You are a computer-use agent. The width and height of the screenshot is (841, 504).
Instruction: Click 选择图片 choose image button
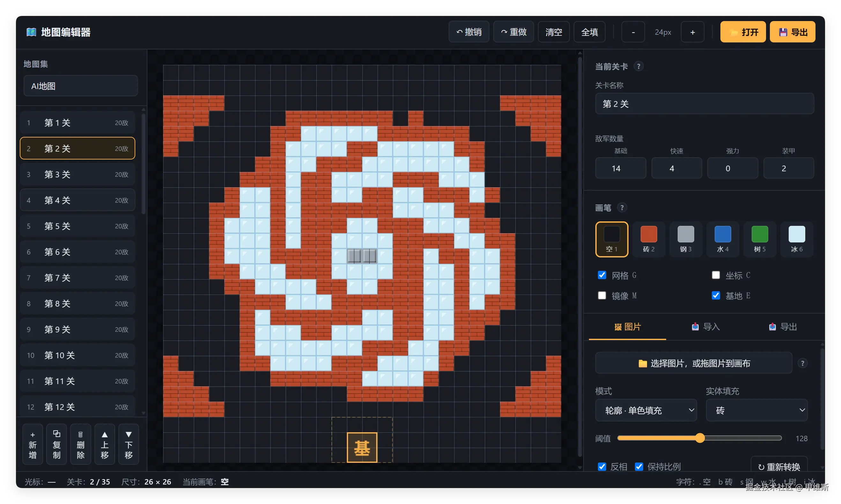[x=694, y=363]
